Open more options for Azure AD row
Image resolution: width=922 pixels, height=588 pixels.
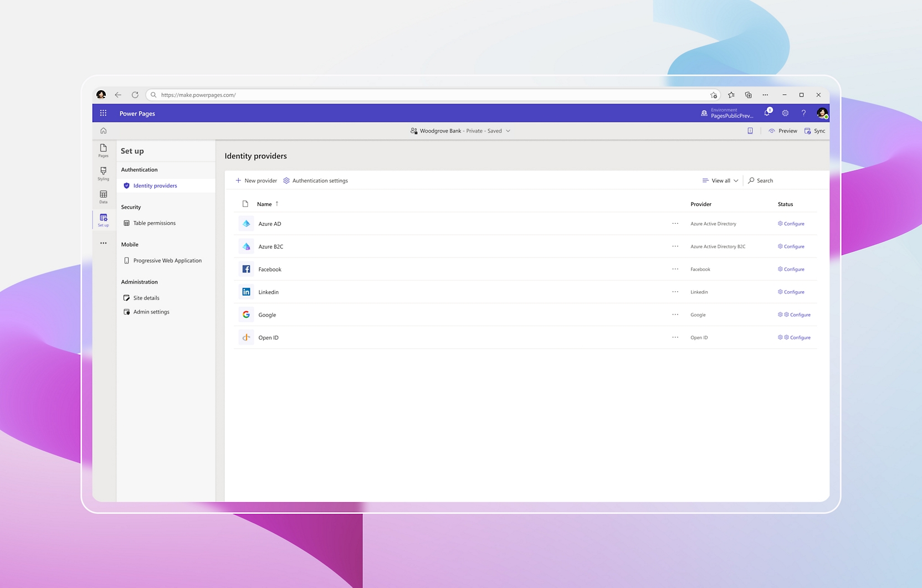tap(675, 224)
